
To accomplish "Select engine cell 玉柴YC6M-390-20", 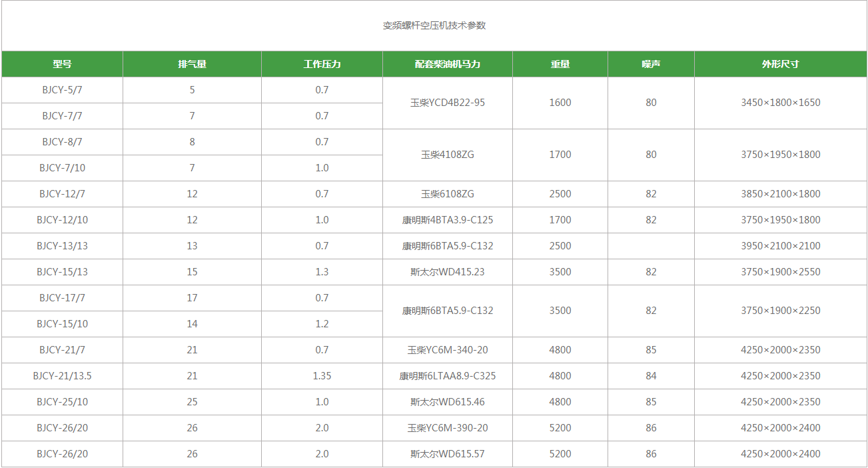I will click(448, 428).
